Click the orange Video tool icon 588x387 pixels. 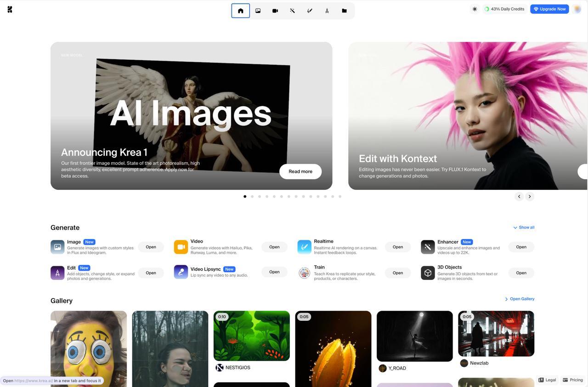coord(181,247)
